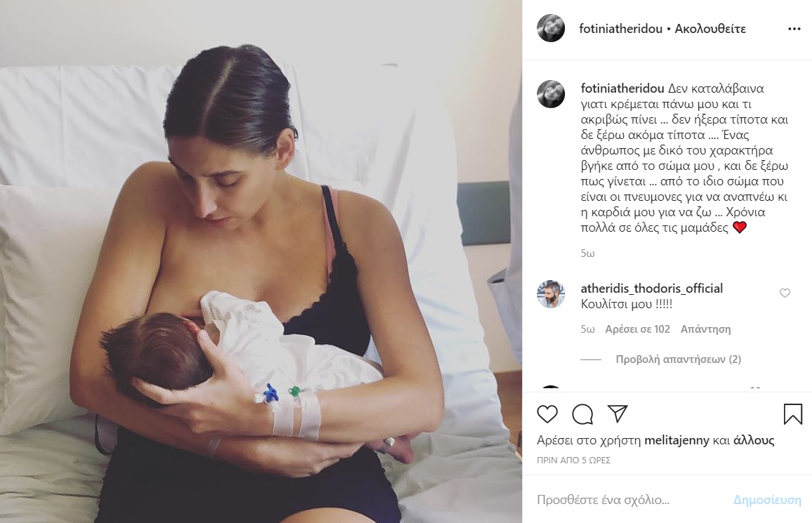The height and width of the screenshot is (523, 812).
Task: Toggle Ακολουθείτε following status
Action: click(710, 29)
